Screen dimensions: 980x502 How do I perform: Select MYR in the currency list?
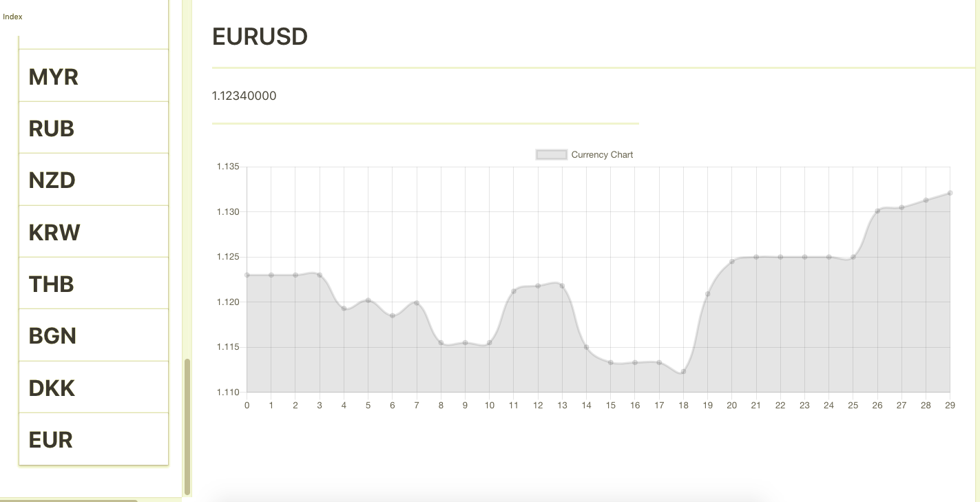54,77
